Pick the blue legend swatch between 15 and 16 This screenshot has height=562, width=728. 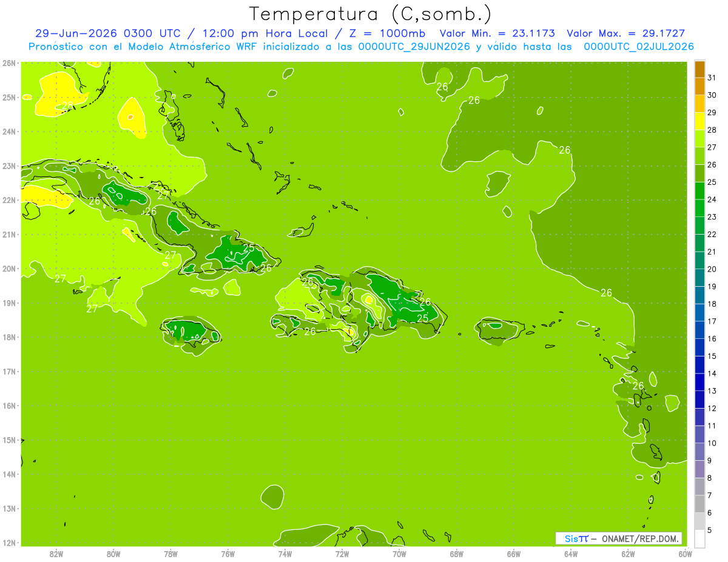(699, 347)
